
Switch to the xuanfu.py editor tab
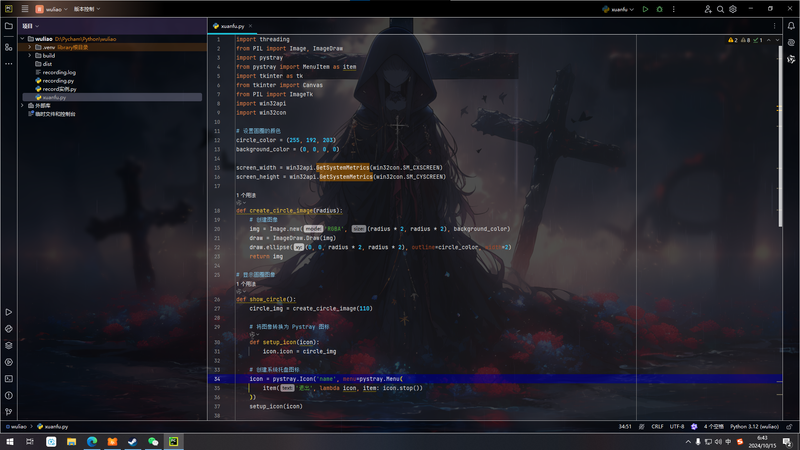(233, 26)
